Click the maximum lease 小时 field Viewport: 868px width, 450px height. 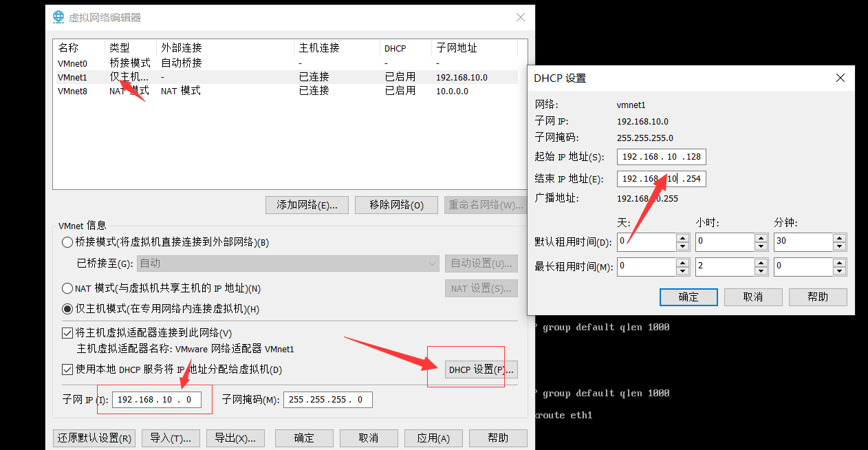(726, 266)
